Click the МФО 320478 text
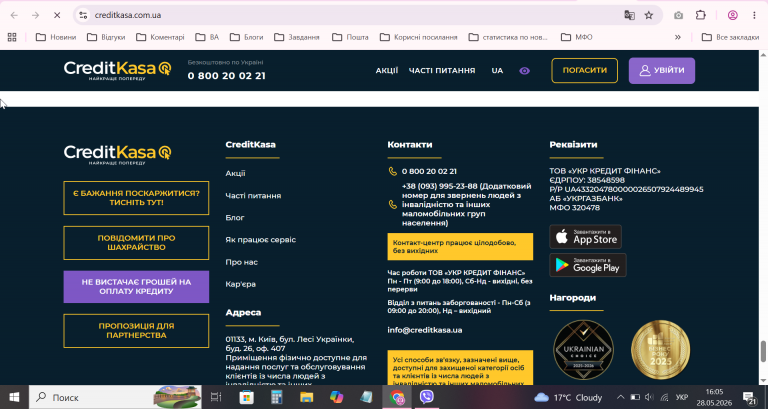The width and height of the screenshot is (768, 409). click(575, 208)
